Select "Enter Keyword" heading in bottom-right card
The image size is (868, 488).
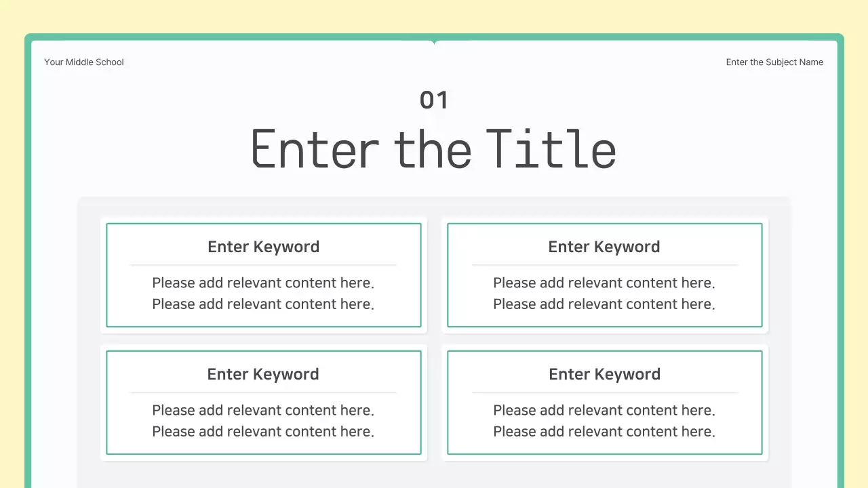click(x=604, y=374)
